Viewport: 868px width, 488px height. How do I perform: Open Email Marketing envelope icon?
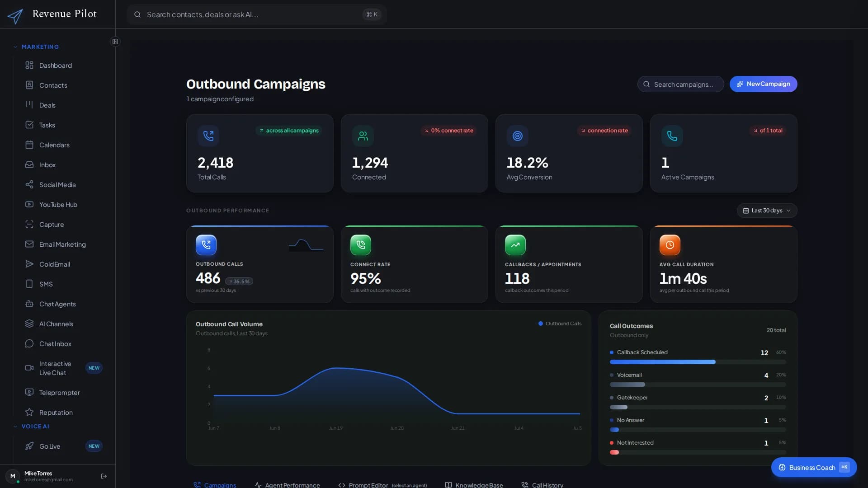coord(29,244)
